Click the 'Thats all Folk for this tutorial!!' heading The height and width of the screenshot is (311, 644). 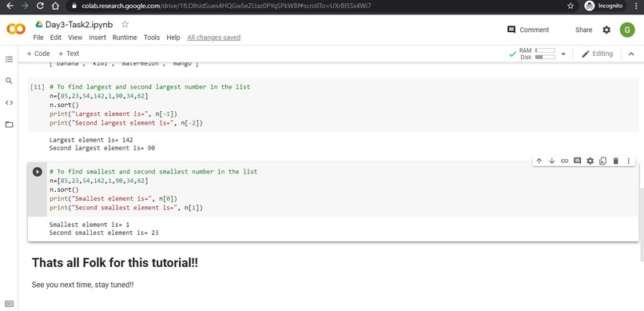click(114, 262)
